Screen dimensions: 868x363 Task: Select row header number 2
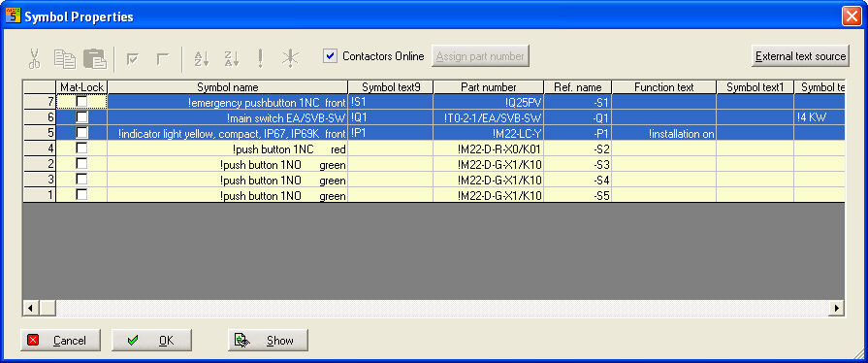[40, 163]
